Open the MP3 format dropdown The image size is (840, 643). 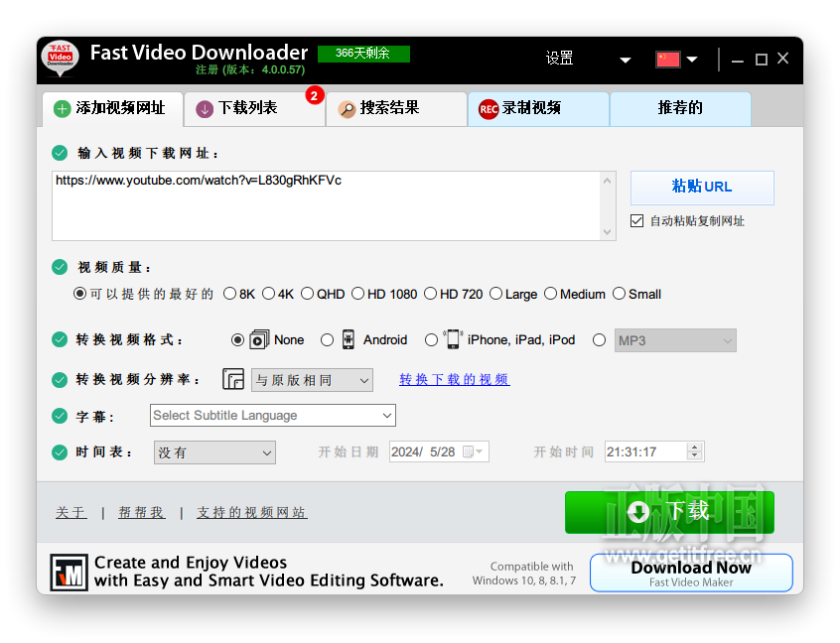point(675,340)
